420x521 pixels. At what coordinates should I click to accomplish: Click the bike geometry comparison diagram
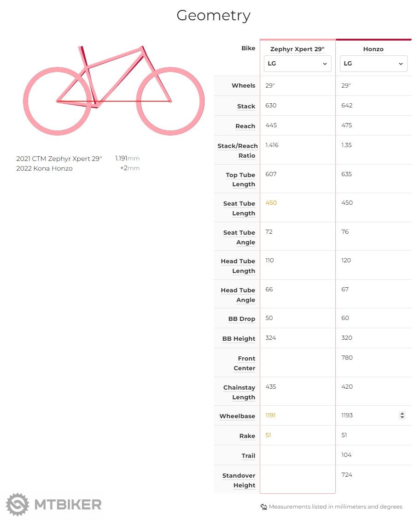click(x=114, y=90)
